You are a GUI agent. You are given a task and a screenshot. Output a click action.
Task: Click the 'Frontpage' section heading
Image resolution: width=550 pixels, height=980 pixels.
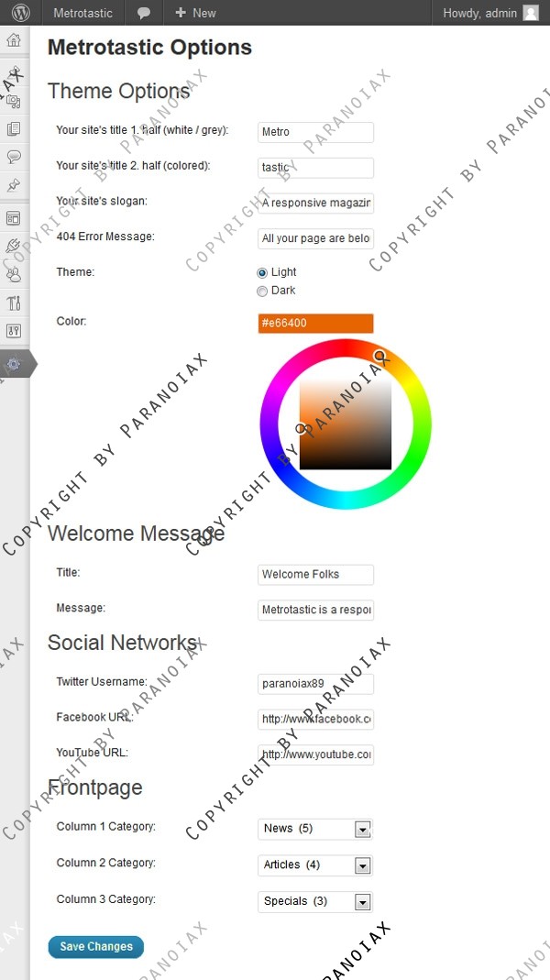tap(95, 788)
